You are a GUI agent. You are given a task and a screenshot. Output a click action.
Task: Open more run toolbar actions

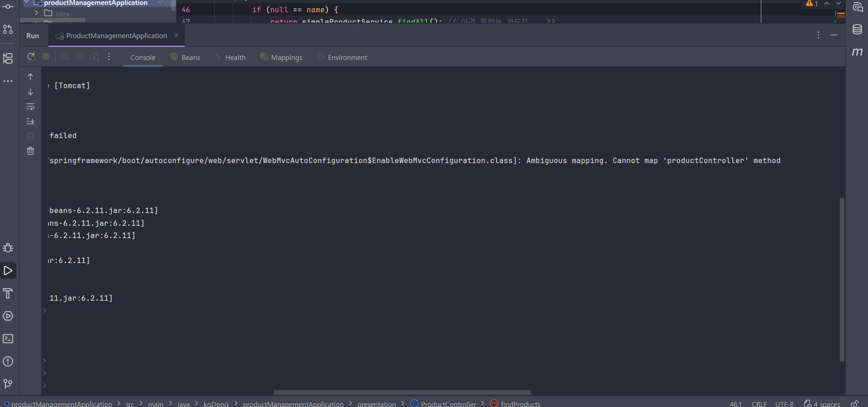point(109,57)
